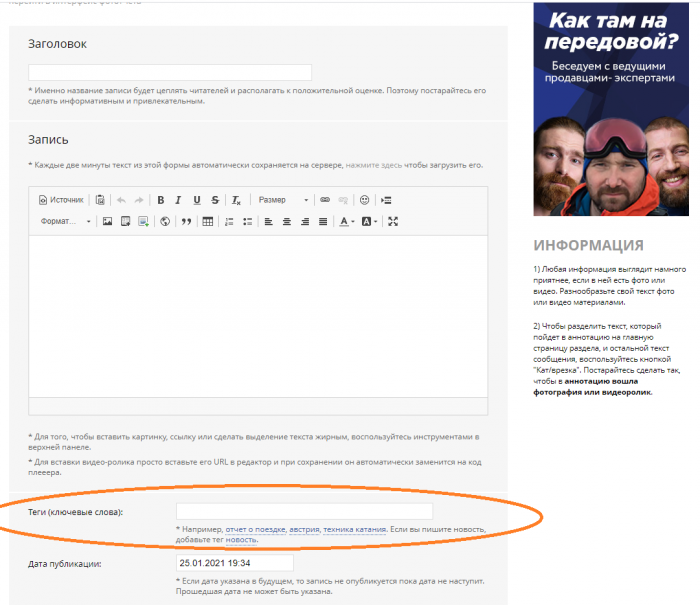The height and width of the screenshot is (605, 700).
Task: Click the Теги keywords input field
Action: 304,512
